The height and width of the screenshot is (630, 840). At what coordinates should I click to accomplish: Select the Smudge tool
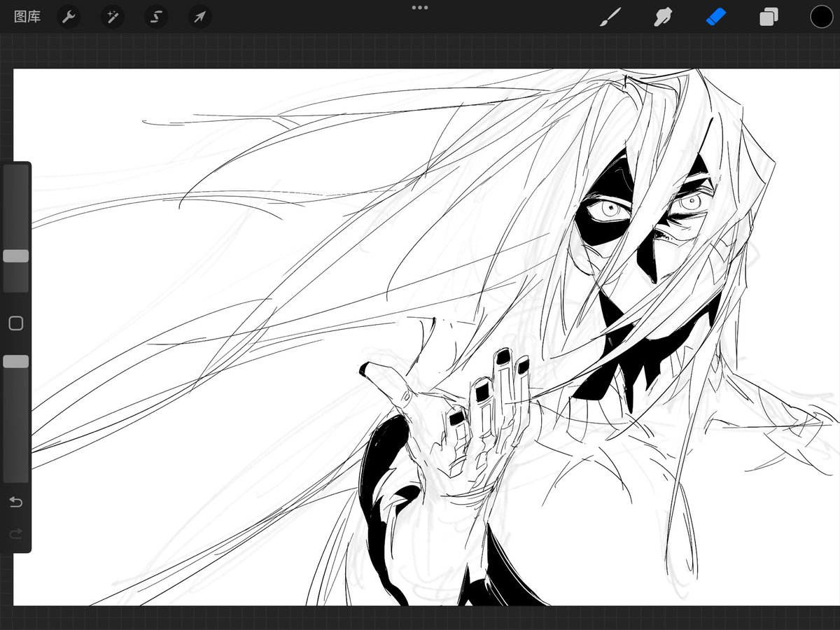[x=663, y=17]
